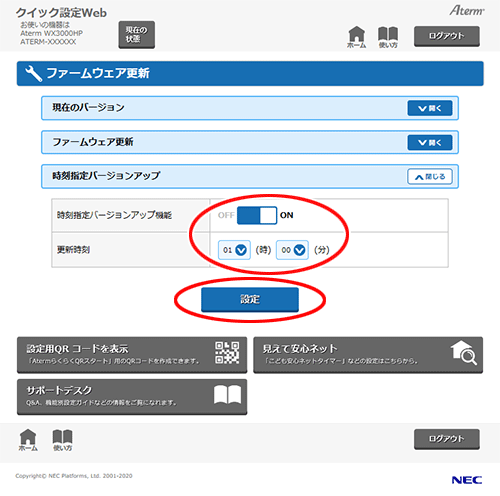The height and width of the screenshot is (496, 500).
Task: Open サポートデスク panel
Action: (132, 397)
